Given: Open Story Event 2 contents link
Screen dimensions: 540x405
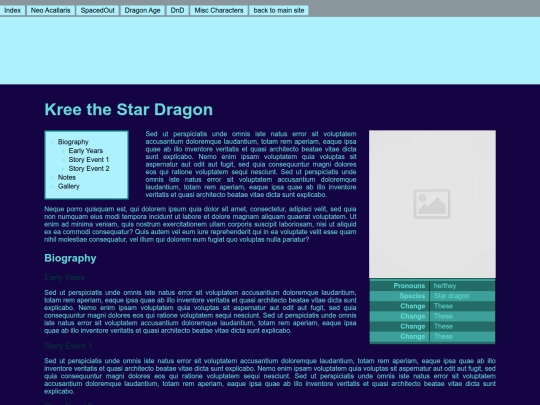Looking at the screenshot, I should (89, 169).
